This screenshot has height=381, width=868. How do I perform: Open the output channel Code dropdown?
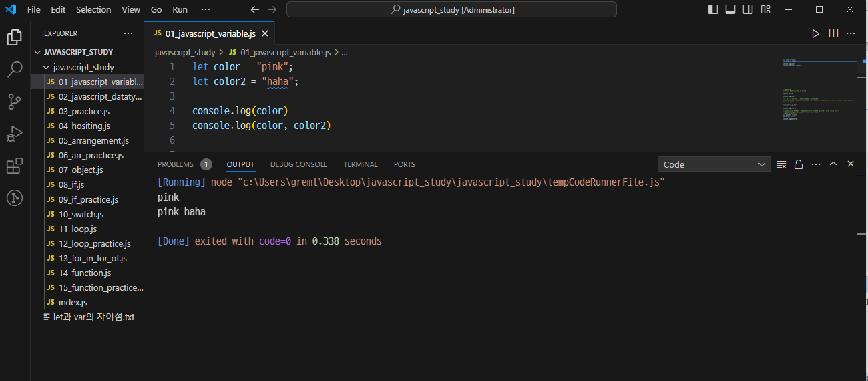pyautogui.click(x=714, y=164)
